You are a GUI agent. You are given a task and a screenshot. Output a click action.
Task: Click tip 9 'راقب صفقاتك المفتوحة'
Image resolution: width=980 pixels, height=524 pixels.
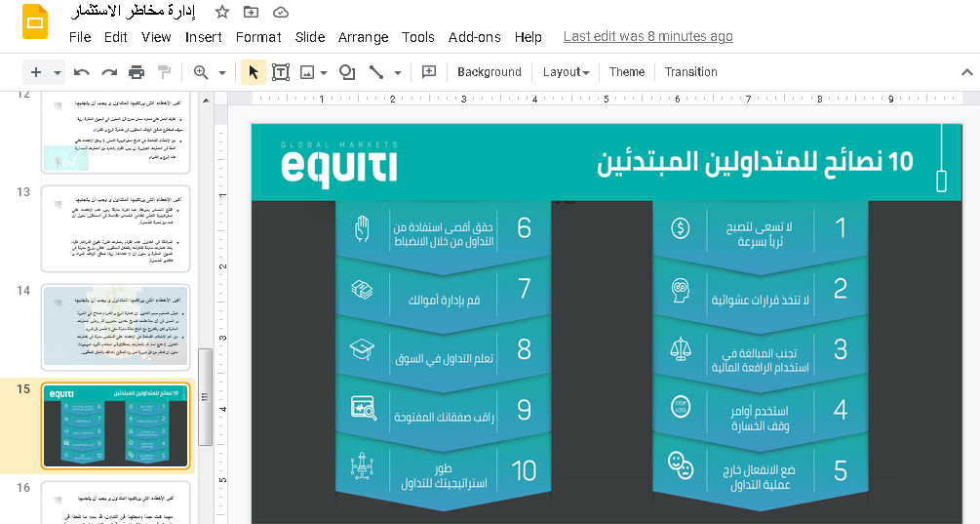point(445,417)
